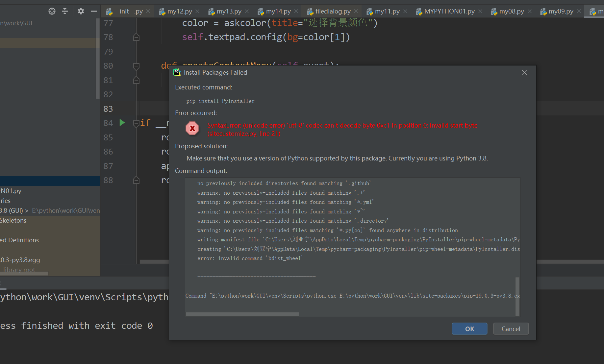Click Cancel in the error dialog

pyautogui.click(x=511, y=329)
